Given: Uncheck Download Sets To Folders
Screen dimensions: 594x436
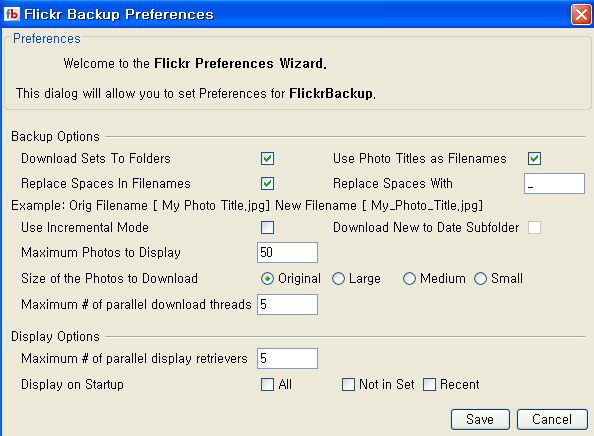Looking at the screenshot, I should tap(267, 158).
